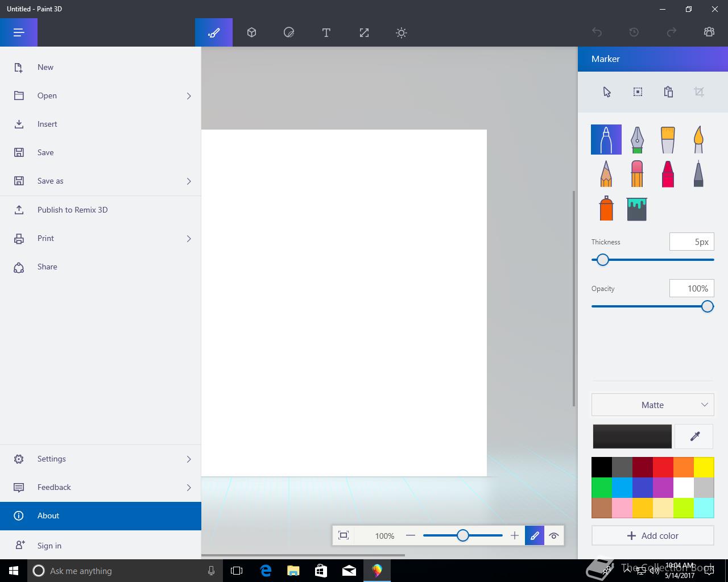Image resolution: width=728 pixels, height=582 pixels.
Task: Click the zoom slider handle
Action: point(463,535)
